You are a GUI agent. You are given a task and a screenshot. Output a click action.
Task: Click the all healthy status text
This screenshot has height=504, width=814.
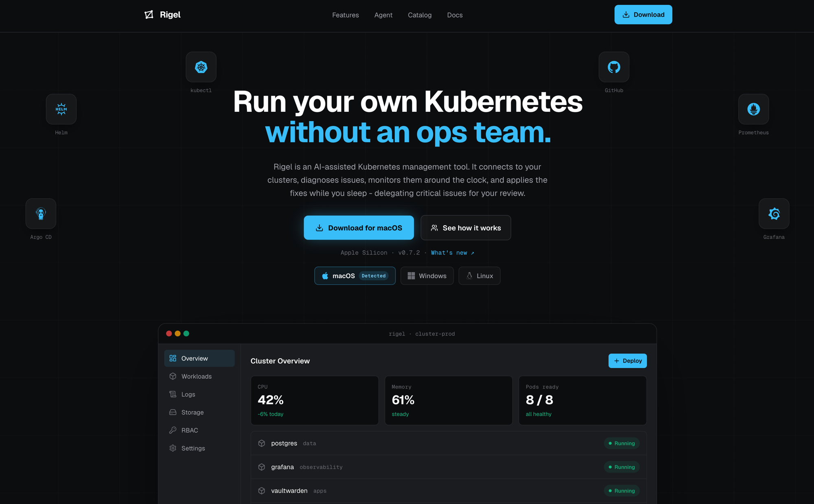(538, 414)
